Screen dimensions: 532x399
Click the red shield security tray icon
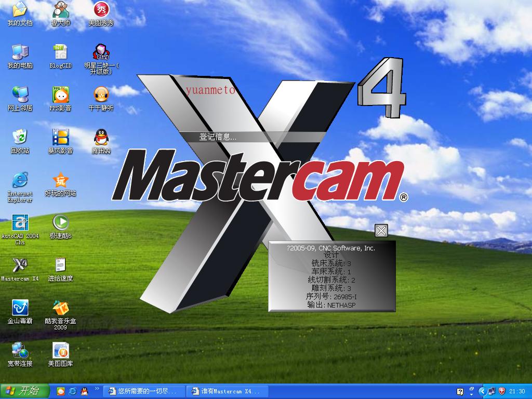502,392
